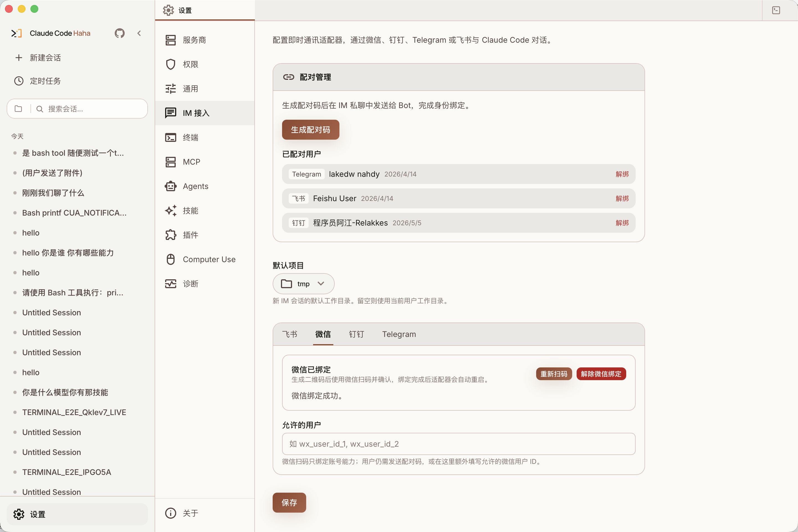Image resolution: width=798 pixels, height=532 pixels.
Task: Unbind 程序员阿江-Relakkes via 解绑
Action: coord(622,223)
